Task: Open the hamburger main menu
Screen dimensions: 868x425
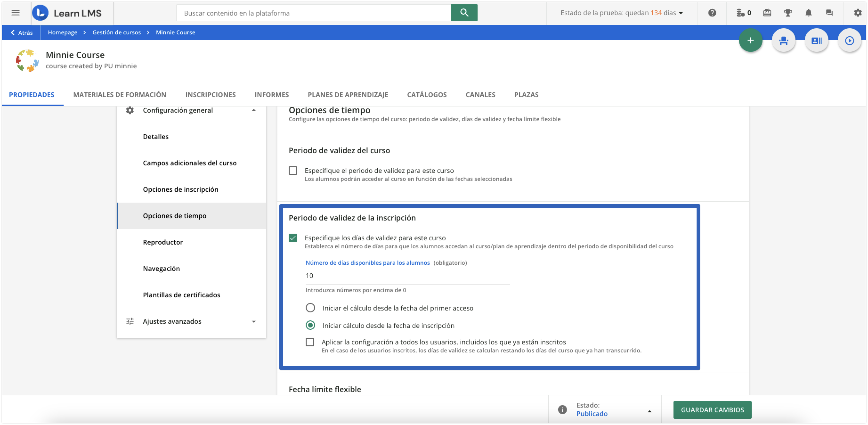Action: tap(16, 13)
